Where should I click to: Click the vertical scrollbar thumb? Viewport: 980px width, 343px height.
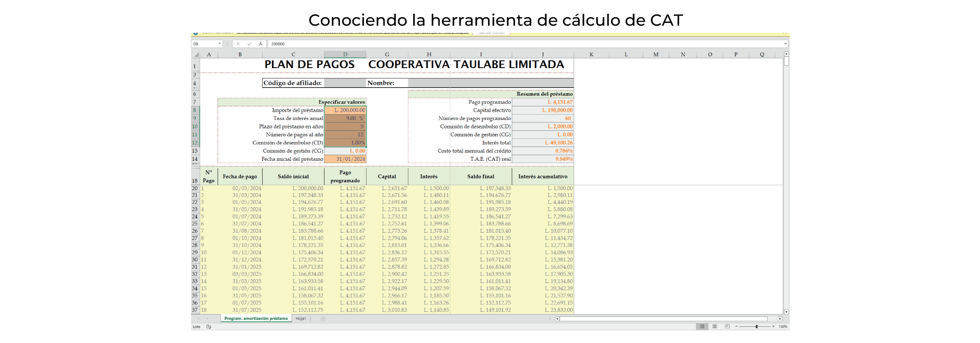click(x=786, y=61)
